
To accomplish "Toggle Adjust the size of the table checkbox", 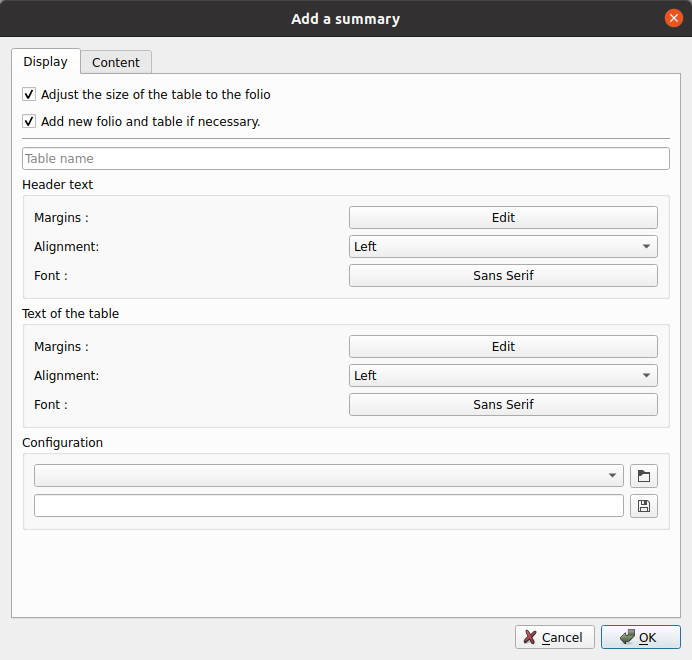I will coord(29,95).
